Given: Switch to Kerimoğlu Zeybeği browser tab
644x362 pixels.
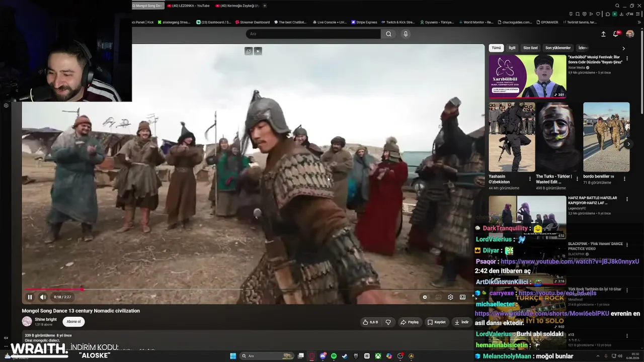Looking at the screenshot, I should [x=237, y=6].
